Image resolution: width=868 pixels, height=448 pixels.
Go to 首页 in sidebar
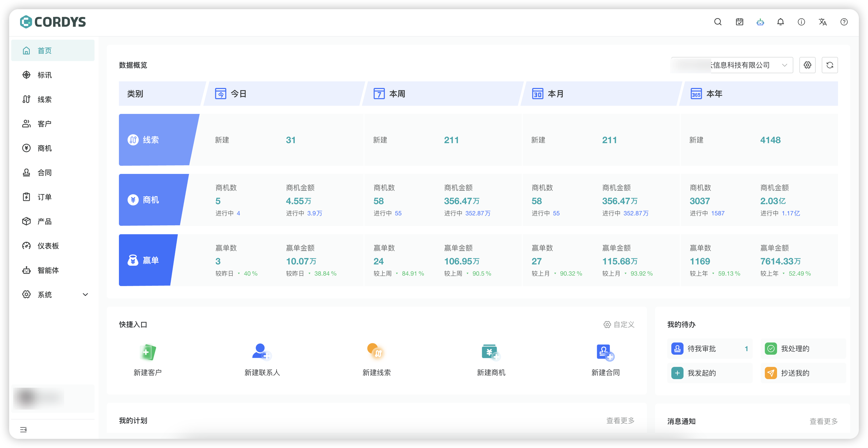pos(53,51)
